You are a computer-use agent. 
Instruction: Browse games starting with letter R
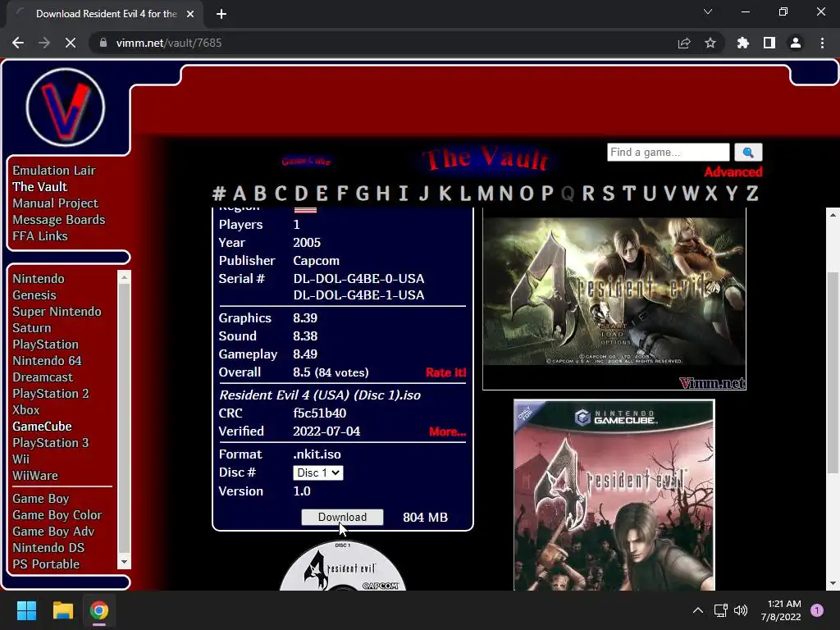tap(588, 193)
